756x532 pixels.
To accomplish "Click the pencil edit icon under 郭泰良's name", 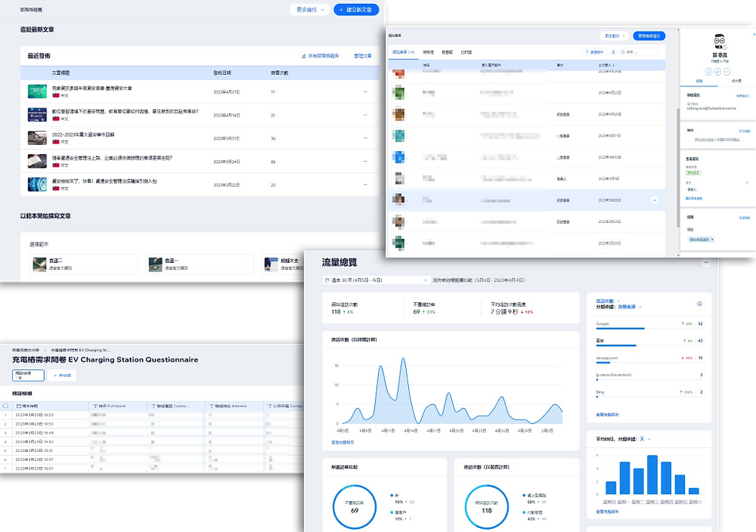I will (718, 71).
